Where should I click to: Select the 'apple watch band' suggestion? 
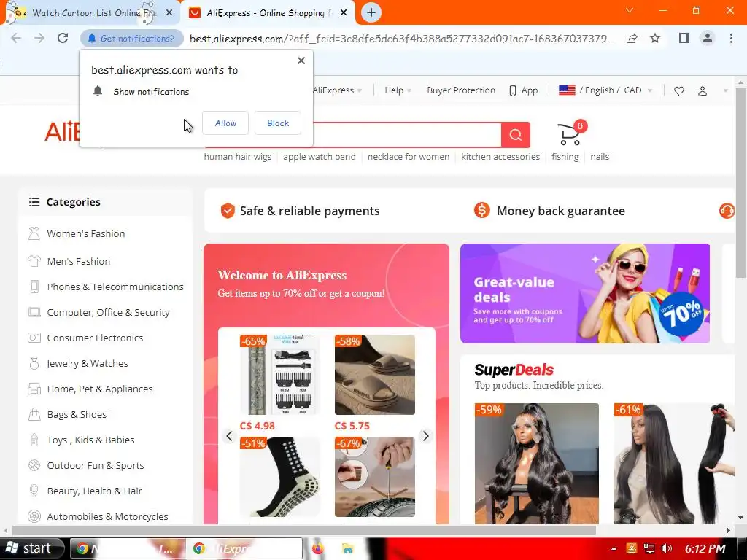(320, 157)
